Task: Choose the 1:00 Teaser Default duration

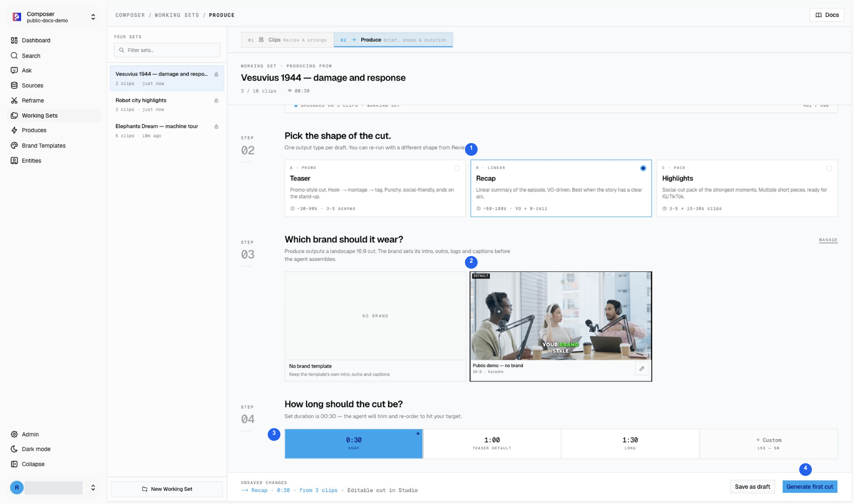Action: (492, 444)
